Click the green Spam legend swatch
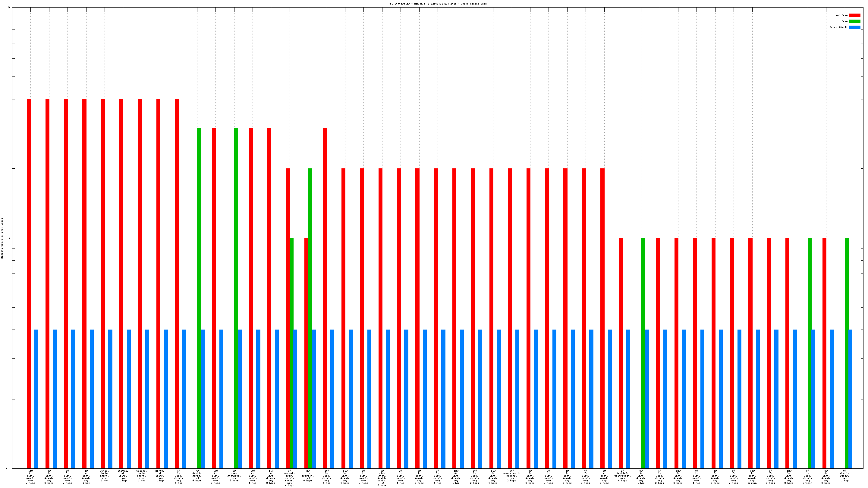 [854, 21]
